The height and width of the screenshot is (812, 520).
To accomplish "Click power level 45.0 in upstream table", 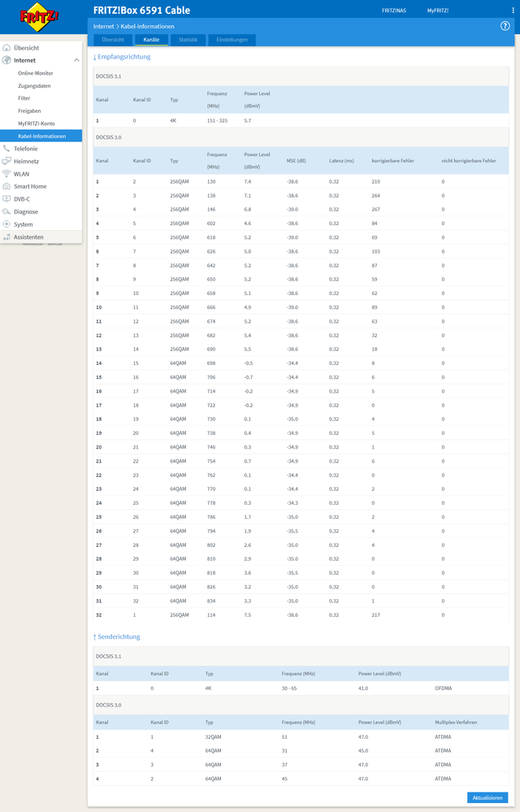I will click(363, 751).
